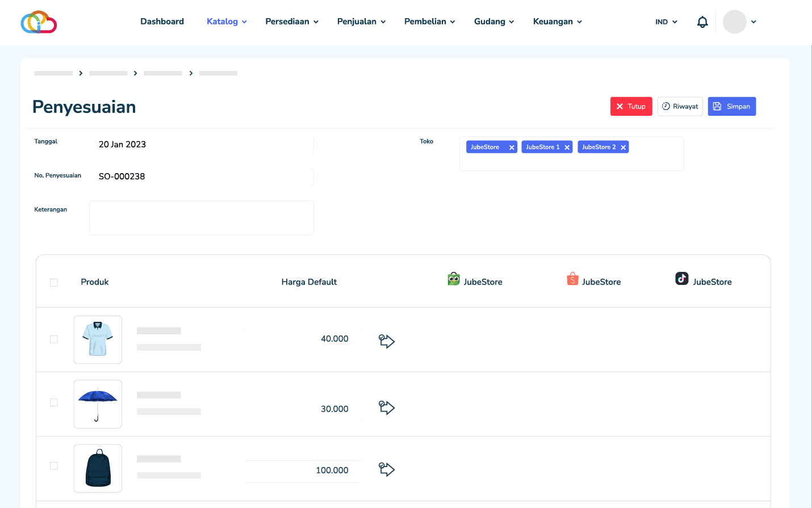Viewport: 812px width, 508px height.
Task: Click apply-price arrow icon beside 40.000
Action: pos(387,341)
